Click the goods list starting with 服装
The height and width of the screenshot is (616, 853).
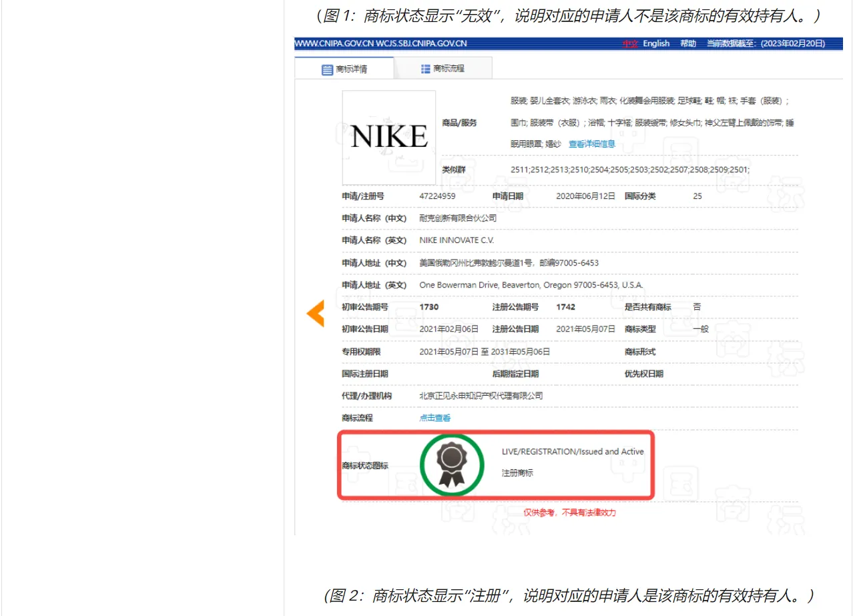(652, 122)
